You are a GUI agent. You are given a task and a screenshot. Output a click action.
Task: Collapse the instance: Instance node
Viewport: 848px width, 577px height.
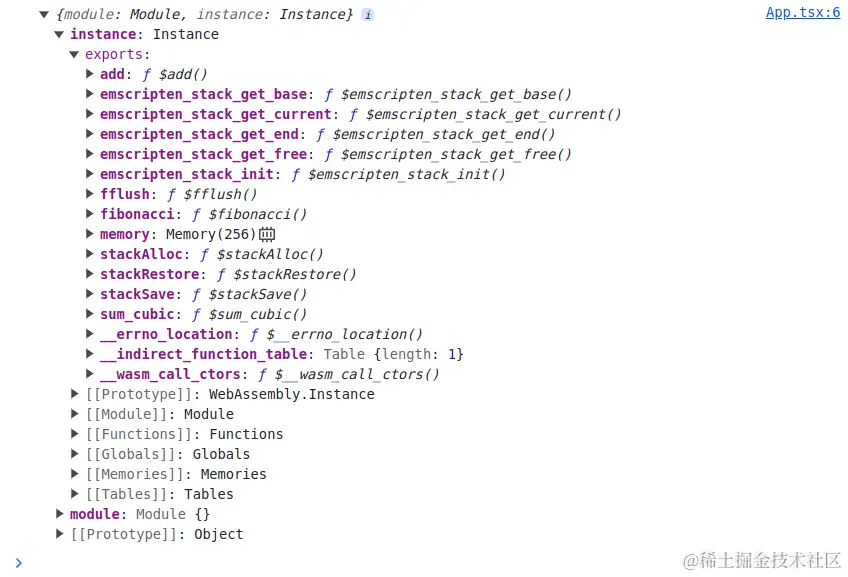pyautogui.click(x=59, y=35)
